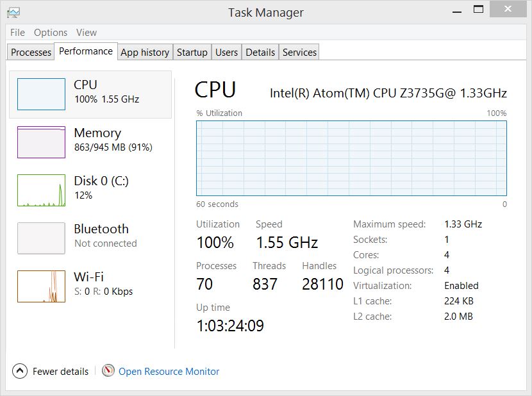This screenshot has width=532, height=396.
Task: Click the CPU utilization graph area
Action: click(x=351, y=158)
